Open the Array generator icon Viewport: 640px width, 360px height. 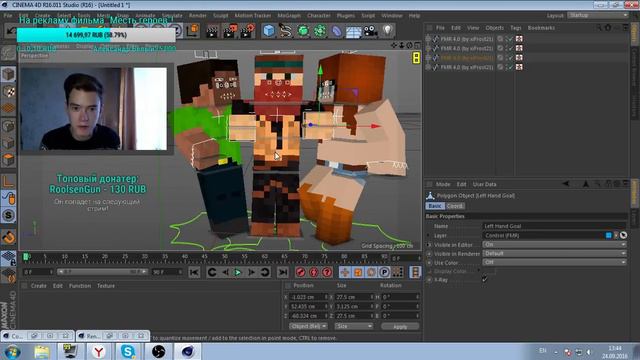pos(320,31)
